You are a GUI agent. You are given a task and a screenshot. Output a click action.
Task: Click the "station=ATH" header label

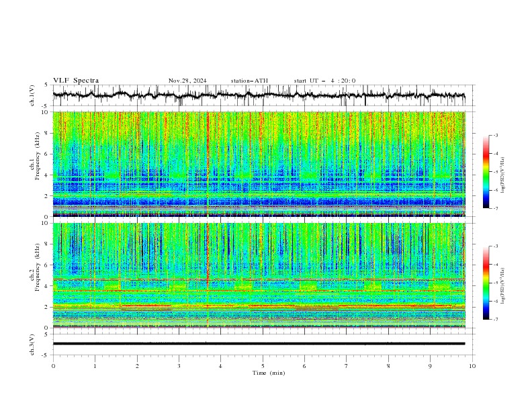[x=249, y=81]
